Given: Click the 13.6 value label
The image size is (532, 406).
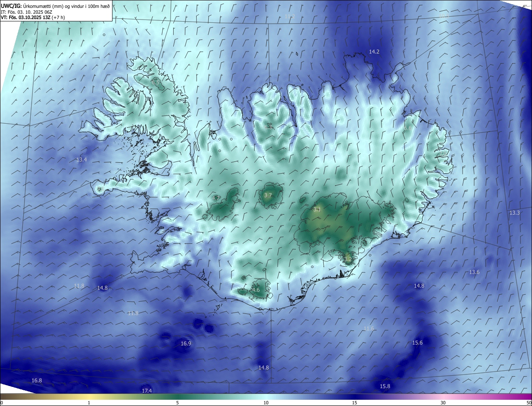Looking at the screenshot, I should click(x=474, y=272).
